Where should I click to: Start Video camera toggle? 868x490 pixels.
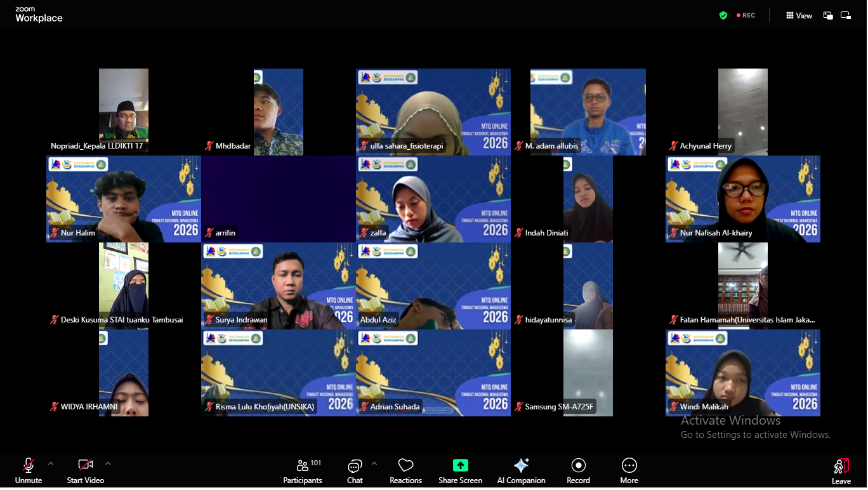click(85, 471)
